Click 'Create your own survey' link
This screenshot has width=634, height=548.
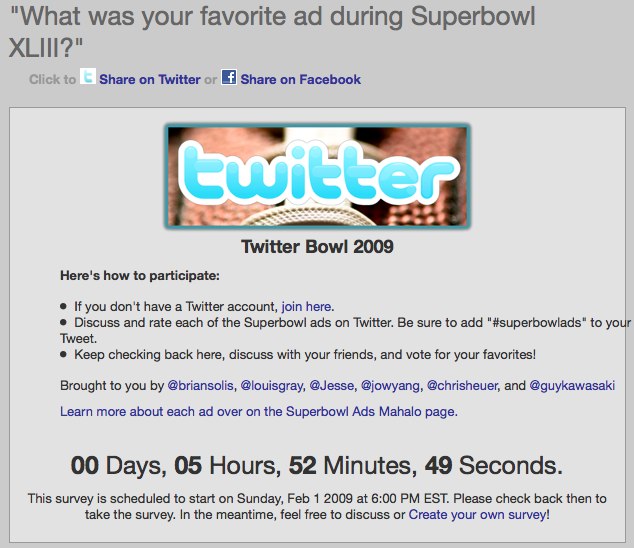[478, 514]
